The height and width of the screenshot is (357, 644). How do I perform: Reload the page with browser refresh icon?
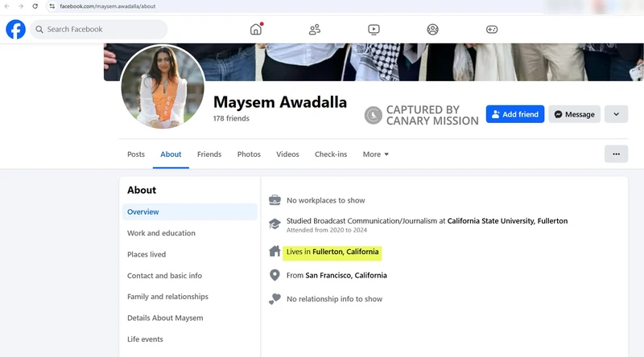(x=35, y=6)
